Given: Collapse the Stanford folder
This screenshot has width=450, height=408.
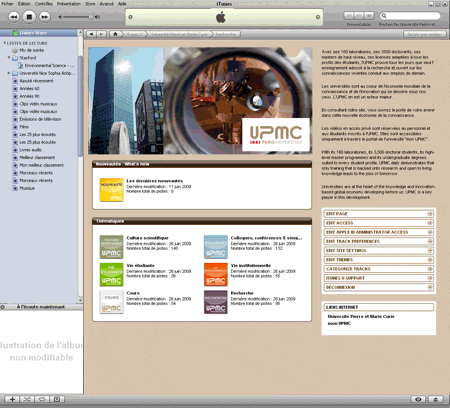Looking at the screenshot, I should (9, 58).
